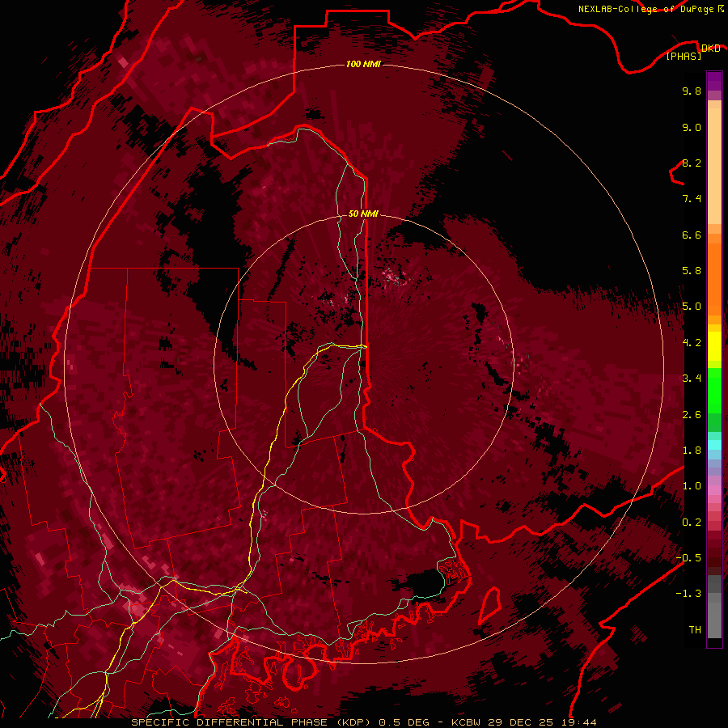Click the 'DKD' product code label
Image resolution: width=728 pixels, height=728 pixels.
[710, 49]
